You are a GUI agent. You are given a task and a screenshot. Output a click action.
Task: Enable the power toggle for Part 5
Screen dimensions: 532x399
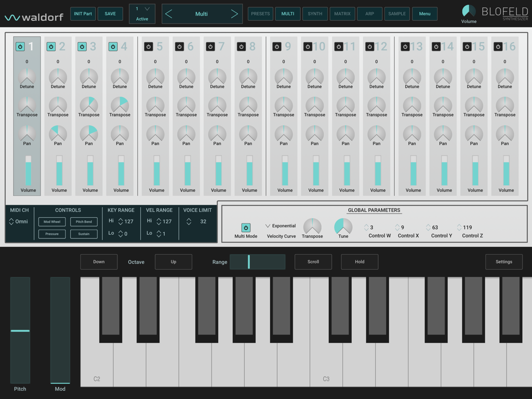[x=148, y=46]
